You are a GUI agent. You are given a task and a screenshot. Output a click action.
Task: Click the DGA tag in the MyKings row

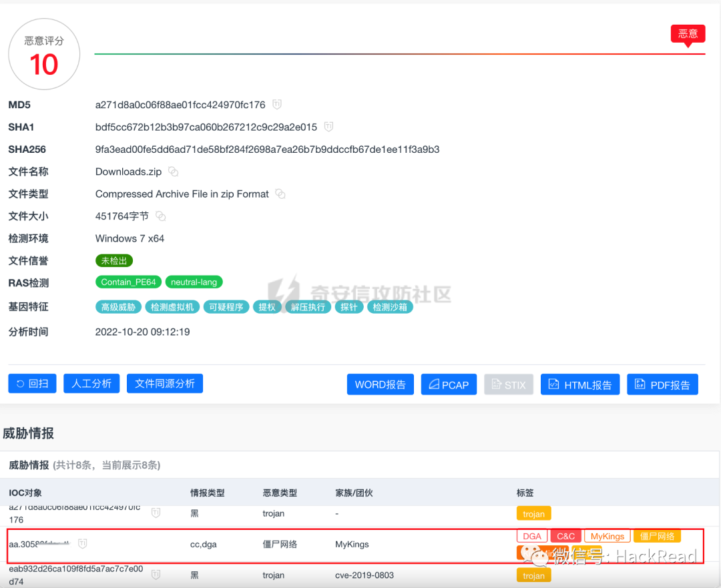pos(532,536)
